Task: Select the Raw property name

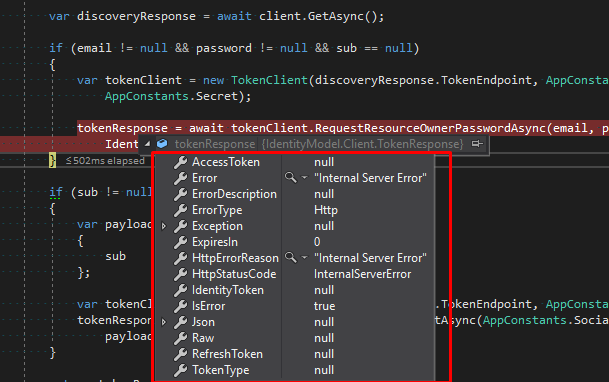Action: point(203,338)
